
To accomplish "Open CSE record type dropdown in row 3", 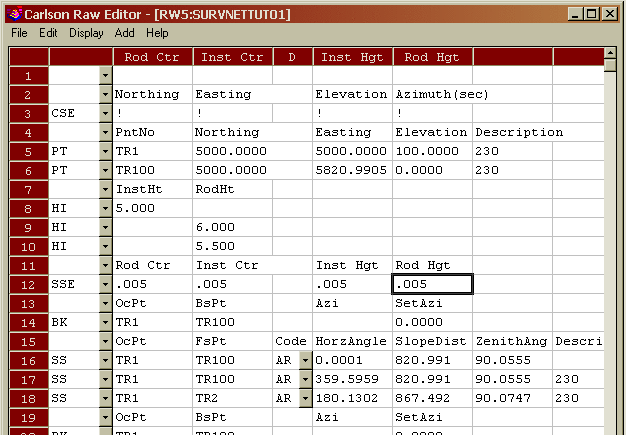I will pyautogui.click(x=105, y=113).
